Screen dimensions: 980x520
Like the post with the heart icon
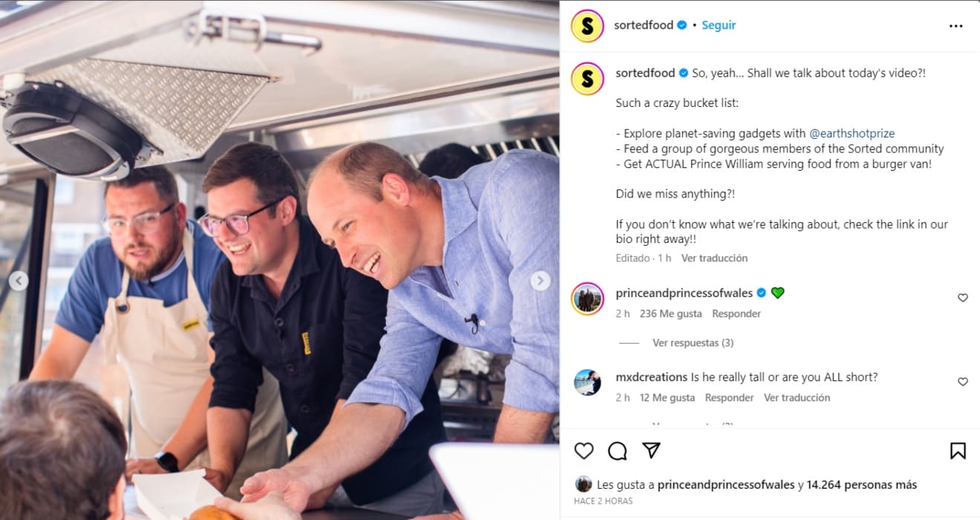tap(584, 451)
